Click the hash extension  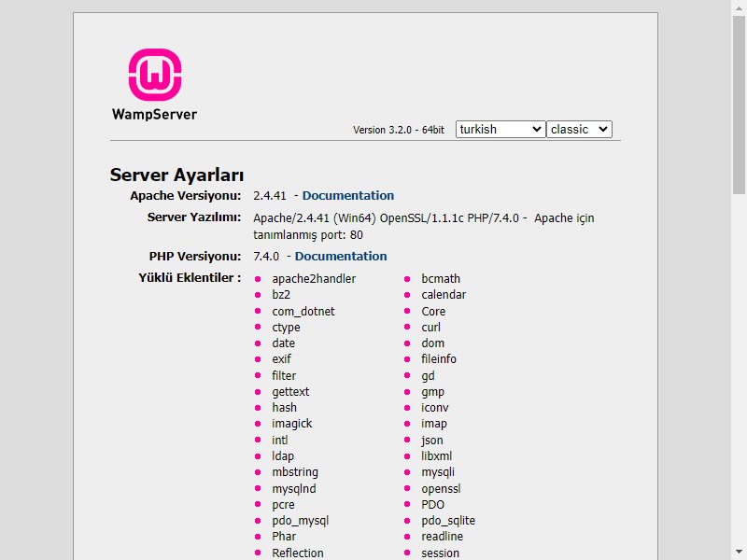click(285, 408)
